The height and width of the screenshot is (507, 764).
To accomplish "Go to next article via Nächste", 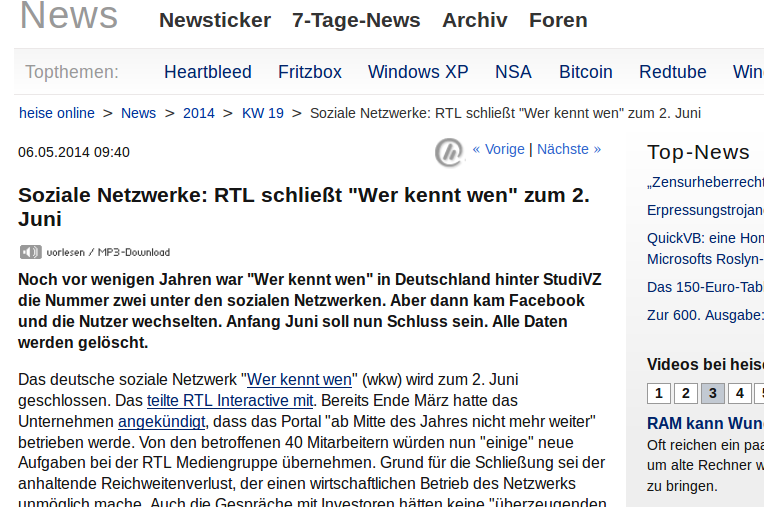I will 569,149.
